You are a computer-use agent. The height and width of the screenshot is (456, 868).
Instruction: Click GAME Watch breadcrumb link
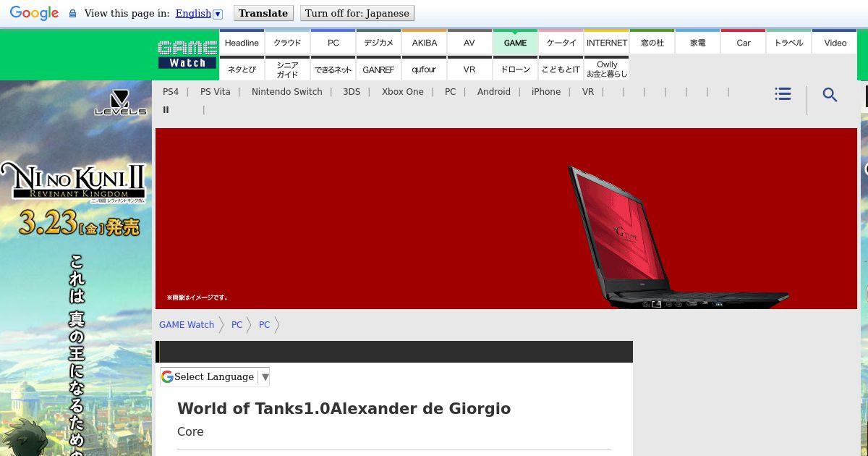tap(187, 325)
